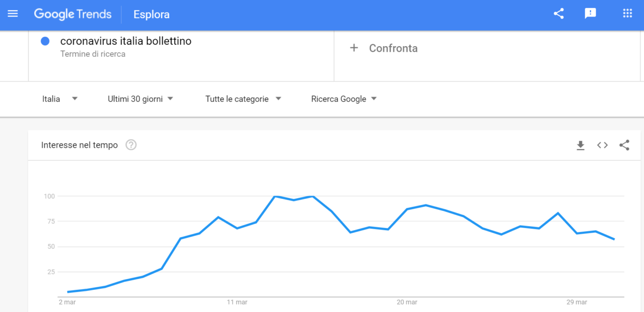Edit the coronavirus italia bollettino search term
The width and height of the screenshot is (644, 312).
(x=126, y=41)
